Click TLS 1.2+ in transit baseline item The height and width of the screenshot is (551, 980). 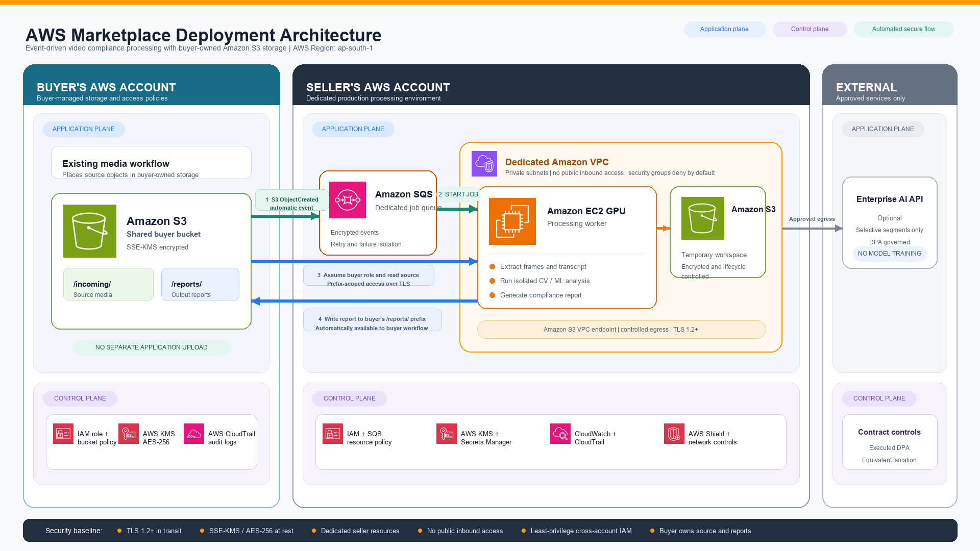[154, 531]
